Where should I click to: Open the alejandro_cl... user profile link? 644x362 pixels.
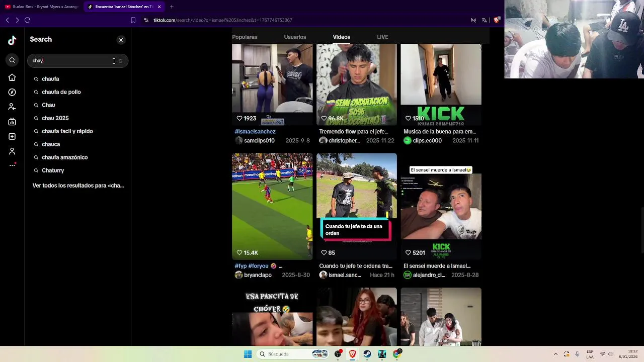pyautogui.click(x=429, y=275)
